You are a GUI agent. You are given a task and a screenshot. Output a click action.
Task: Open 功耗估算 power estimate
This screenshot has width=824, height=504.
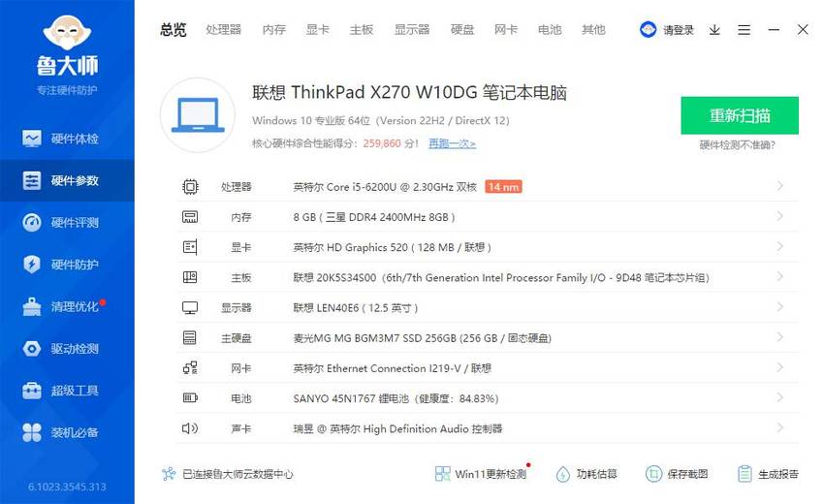coord(586,474)
